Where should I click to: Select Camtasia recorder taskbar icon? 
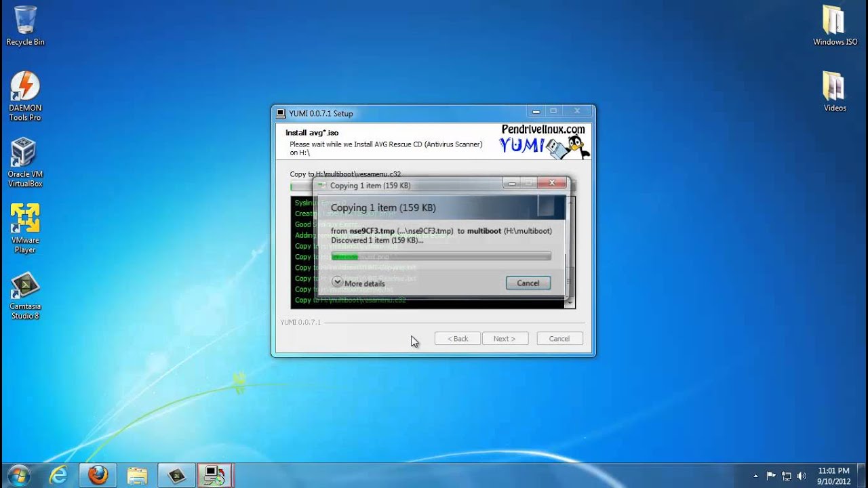tap(176, 476)
